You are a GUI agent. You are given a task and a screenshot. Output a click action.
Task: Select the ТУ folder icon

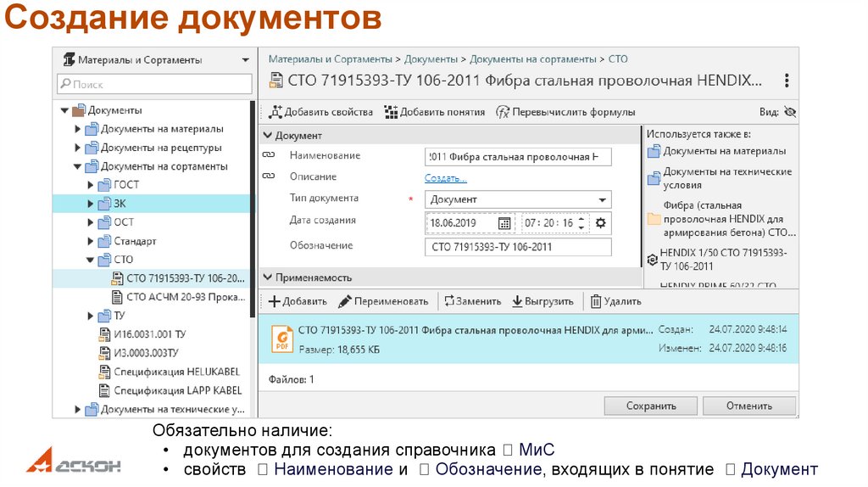[x=104, y=316]
